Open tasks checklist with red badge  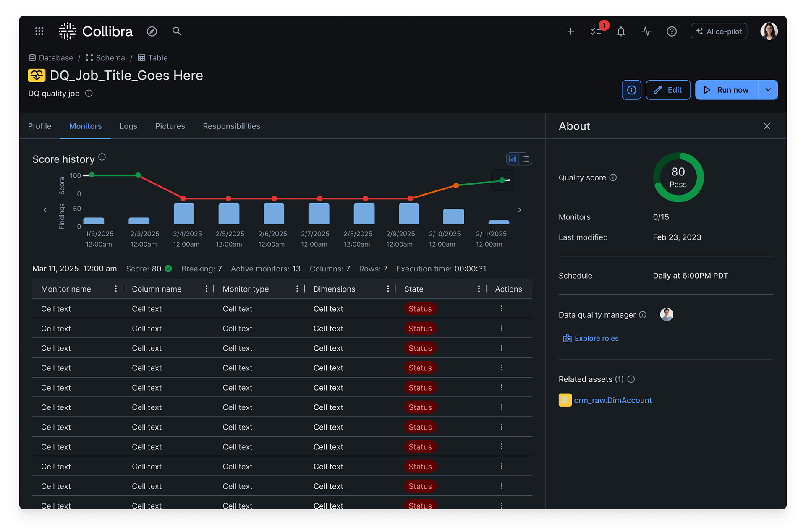point(596,31)
